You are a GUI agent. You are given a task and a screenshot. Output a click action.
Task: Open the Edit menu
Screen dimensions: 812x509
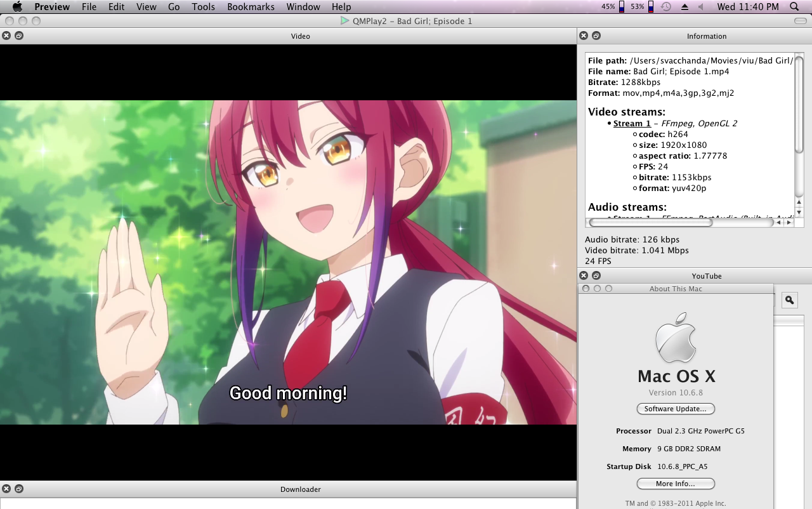tap(116, 7)
